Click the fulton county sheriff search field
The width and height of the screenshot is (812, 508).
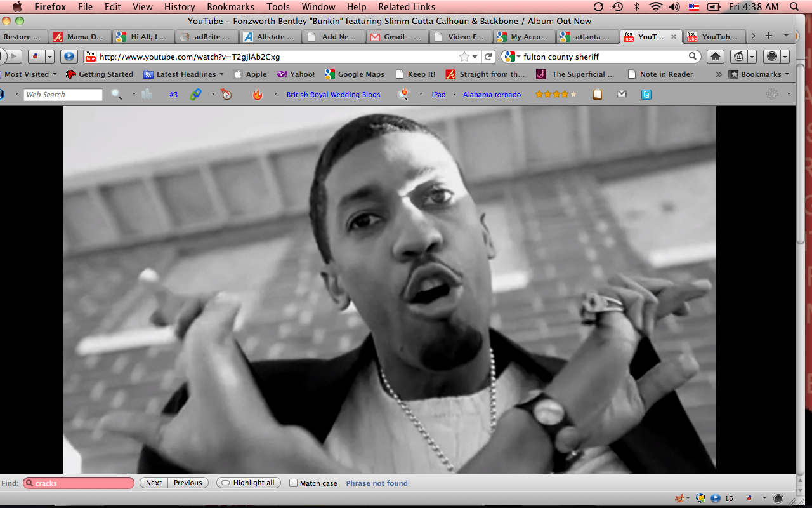tap(603, 57)
